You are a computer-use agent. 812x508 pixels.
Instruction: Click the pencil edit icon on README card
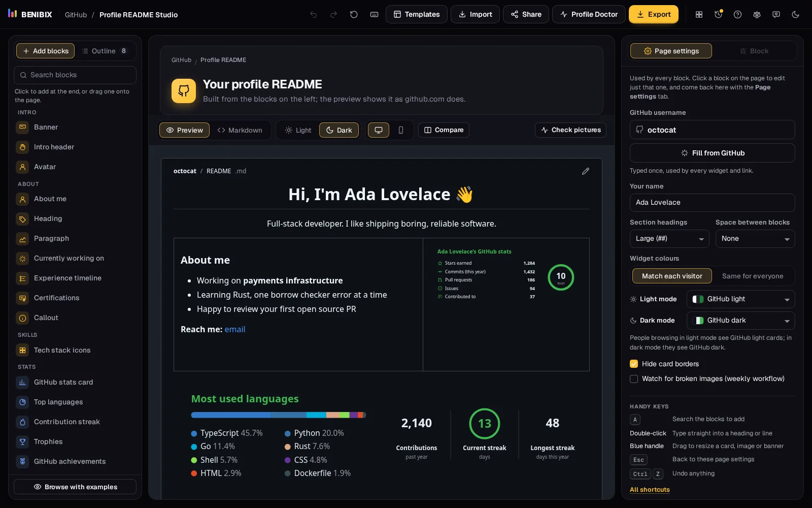(585, 171)
